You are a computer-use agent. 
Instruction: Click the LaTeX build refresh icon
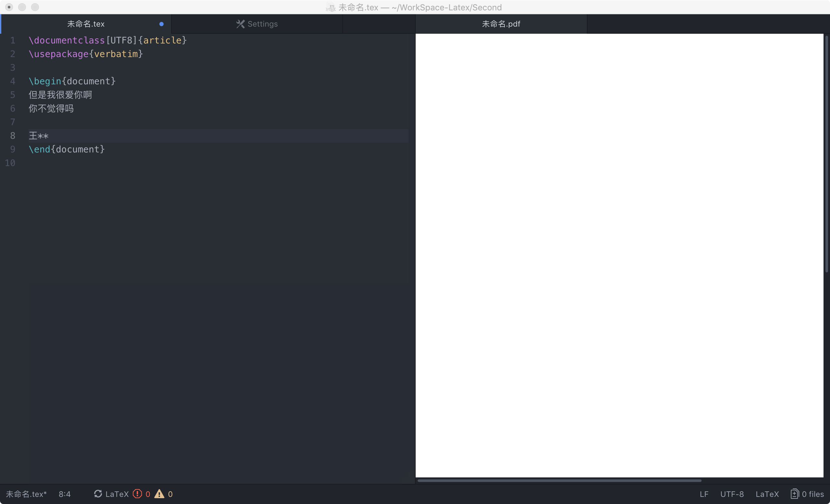(98, 494)
